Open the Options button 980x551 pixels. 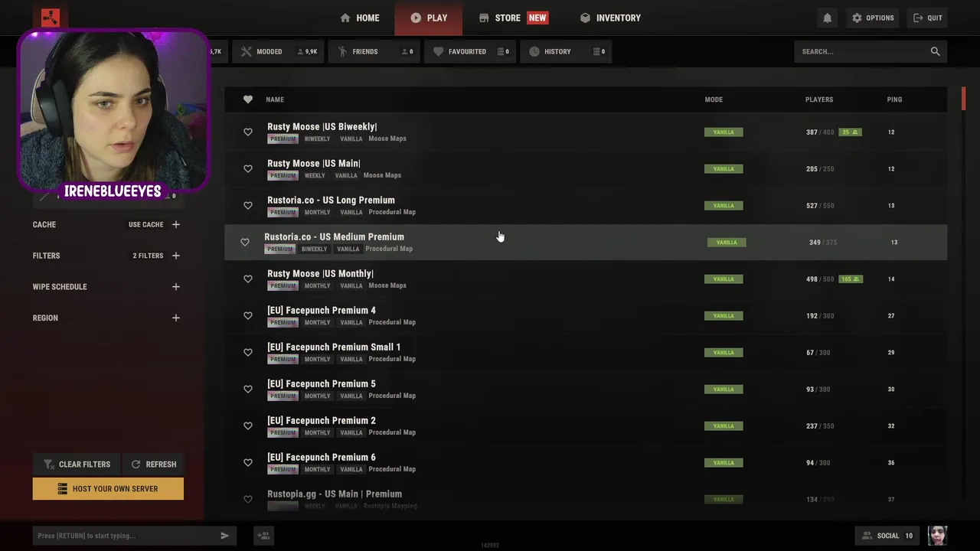tap(873, 18)
